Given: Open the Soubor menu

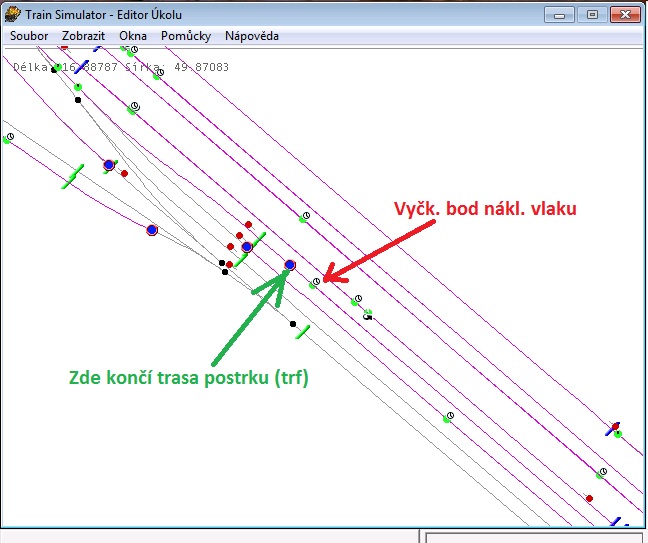Looking at the screenshot, I should [x=28, y=36].
